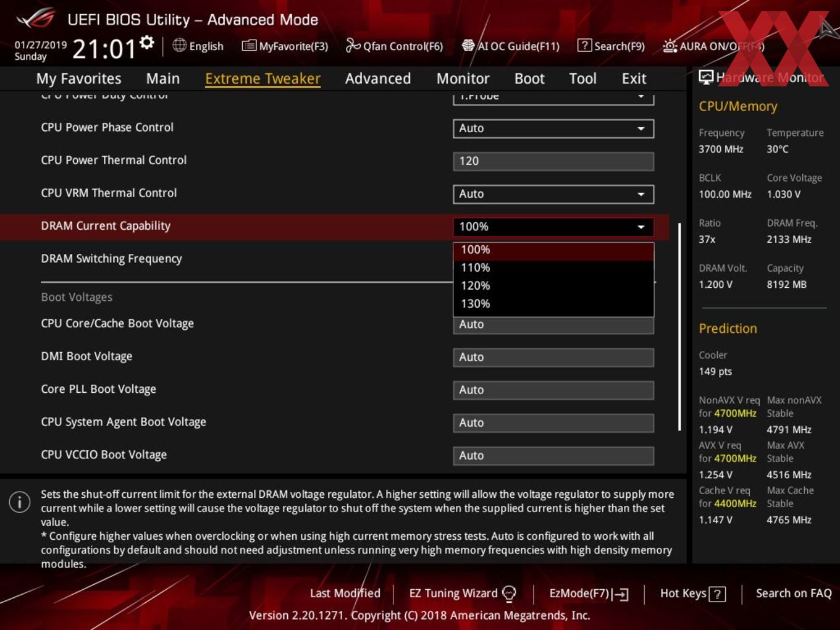
Task: Edit CPU VCCIO Boot Voltage field
Action: [553, 456]
